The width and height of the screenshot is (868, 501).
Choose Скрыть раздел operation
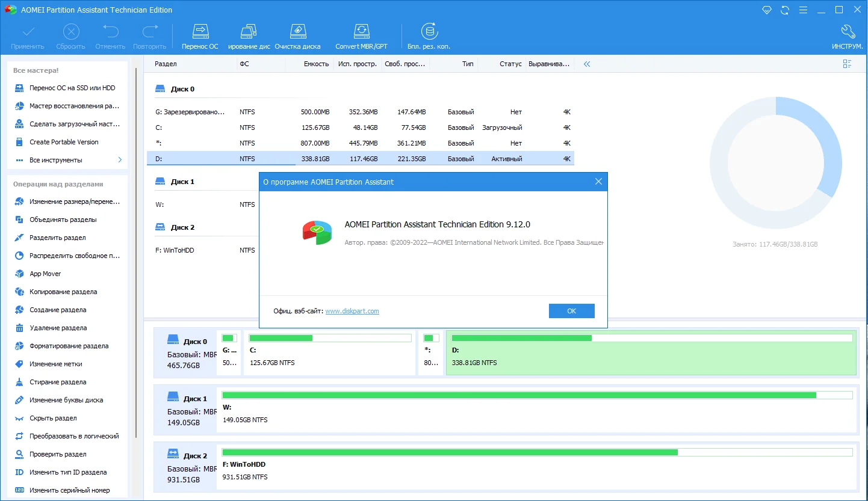(67, 418)
